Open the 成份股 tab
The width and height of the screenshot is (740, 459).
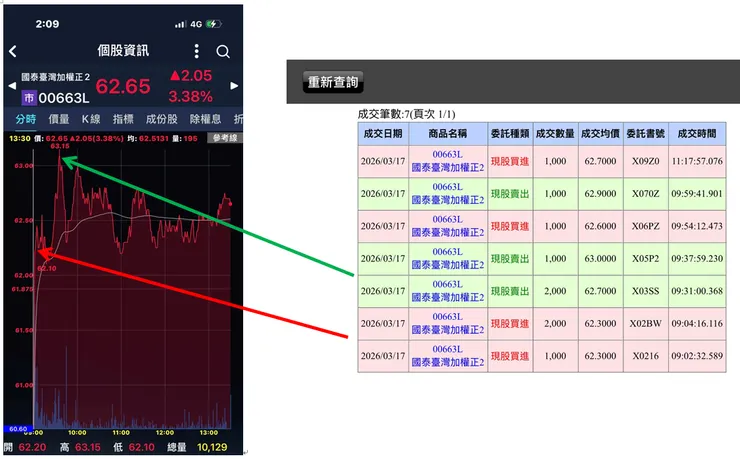[x=161, y=119]
